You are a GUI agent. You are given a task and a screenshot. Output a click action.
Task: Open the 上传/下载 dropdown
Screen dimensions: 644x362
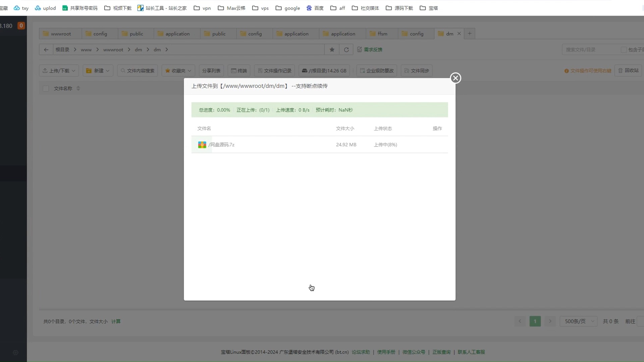click(59, 71)
